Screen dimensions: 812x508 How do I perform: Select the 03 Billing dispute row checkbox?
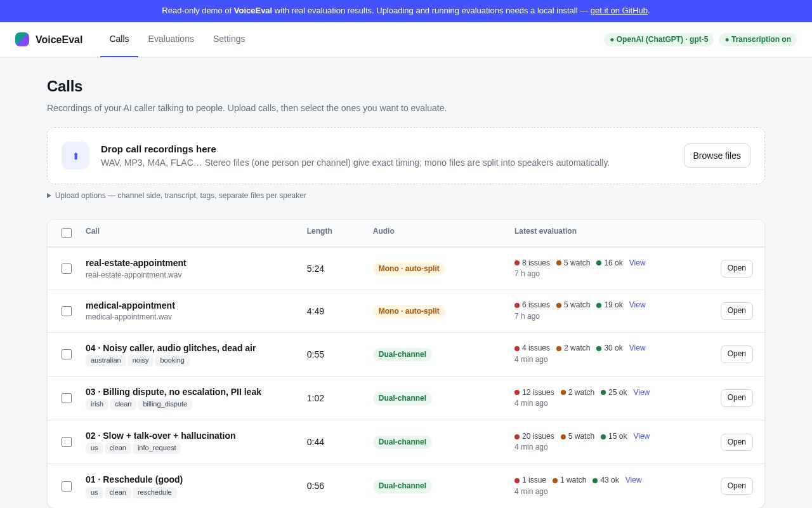coord(67,398)
